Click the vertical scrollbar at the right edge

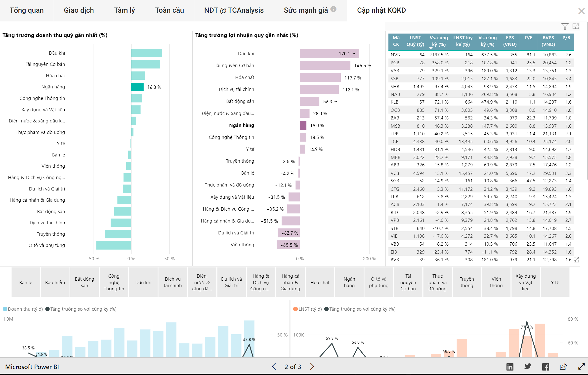click(x=587, y=101)
